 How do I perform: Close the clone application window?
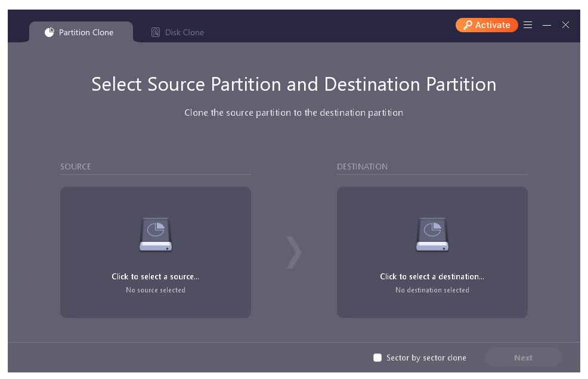click(x=565, y=25)
